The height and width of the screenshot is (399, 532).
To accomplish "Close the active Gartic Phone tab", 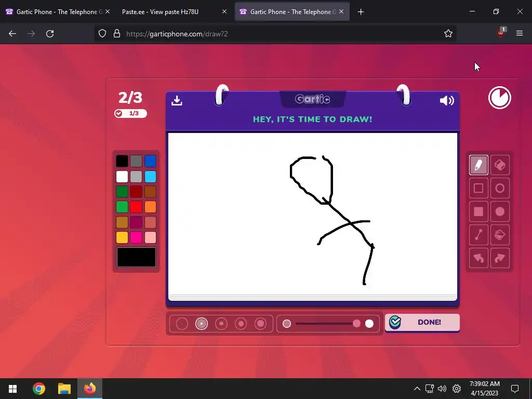I will click(341, 11).
